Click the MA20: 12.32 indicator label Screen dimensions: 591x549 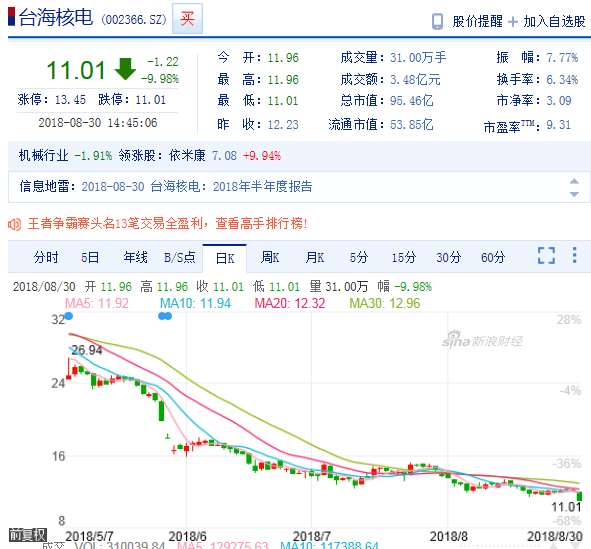tap(289, 303)
